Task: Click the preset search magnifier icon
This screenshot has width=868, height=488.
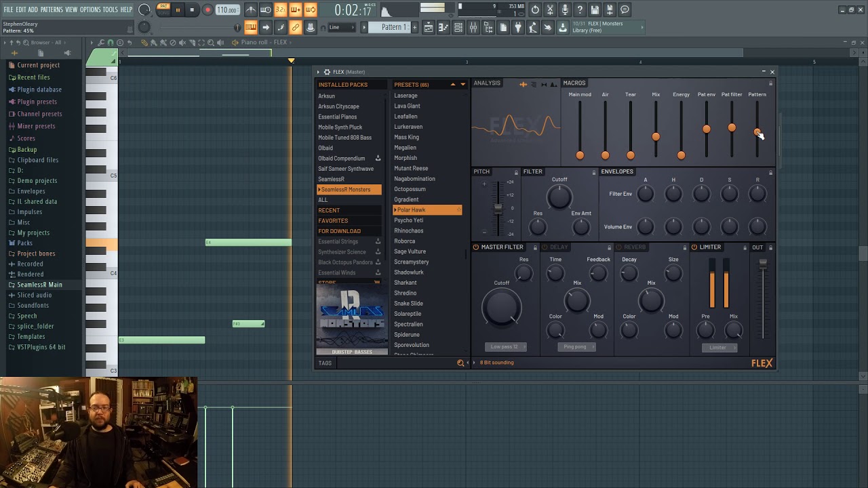Action: pos(460,363)
